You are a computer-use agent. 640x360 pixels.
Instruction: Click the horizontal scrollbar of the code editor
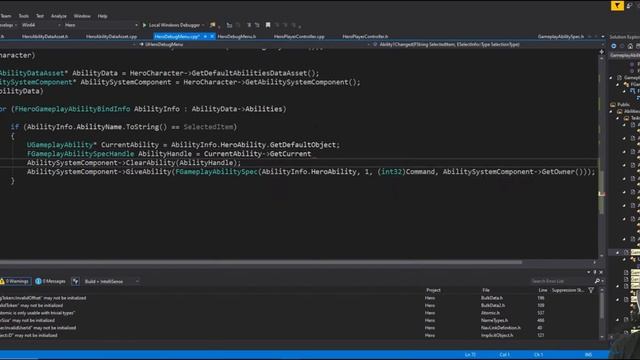261,262
